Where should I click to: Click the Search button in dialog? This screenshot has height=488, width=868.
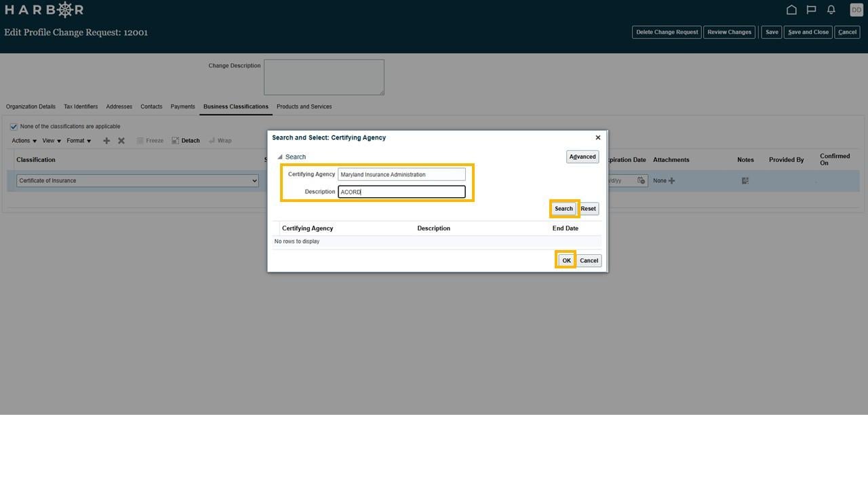point(564,209)
